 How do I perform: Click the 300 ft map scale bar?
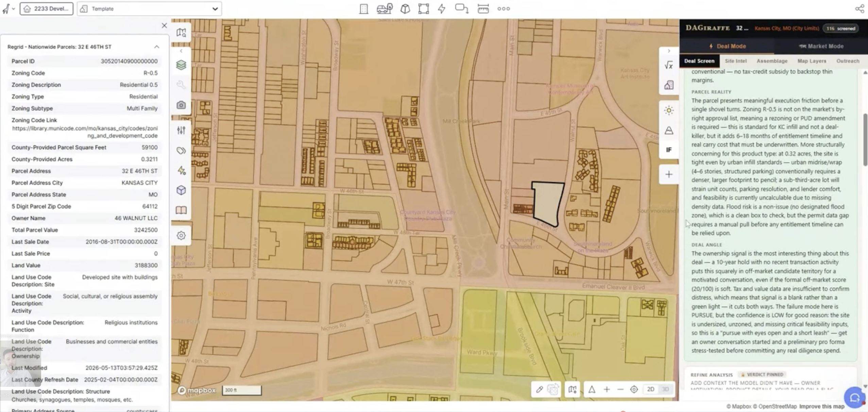pyautogui.click(x=242, y=390)
